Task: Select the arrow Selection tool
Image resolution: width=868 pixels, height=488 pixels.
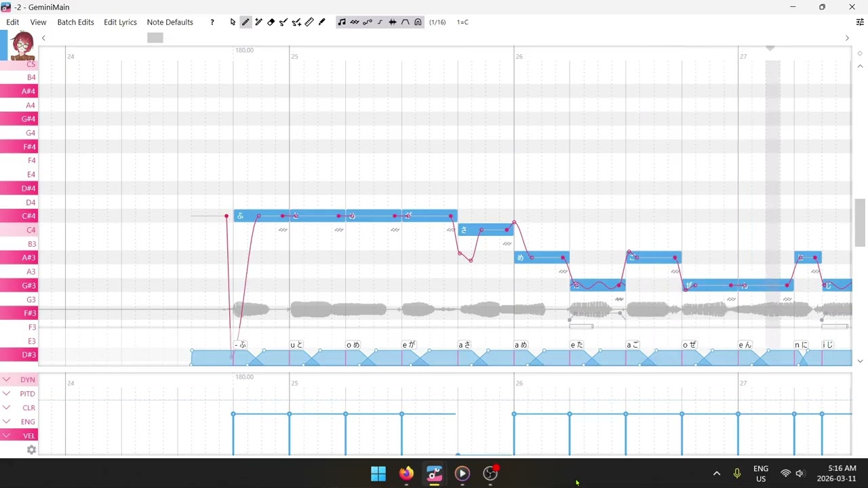Action: coord(233,22)
